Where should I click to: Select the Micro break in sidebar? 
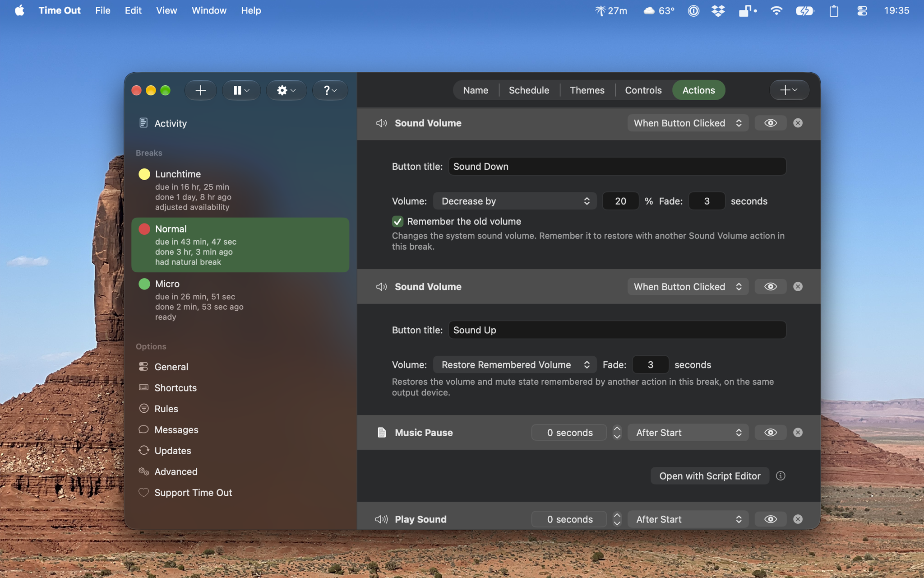pos(240,300)
